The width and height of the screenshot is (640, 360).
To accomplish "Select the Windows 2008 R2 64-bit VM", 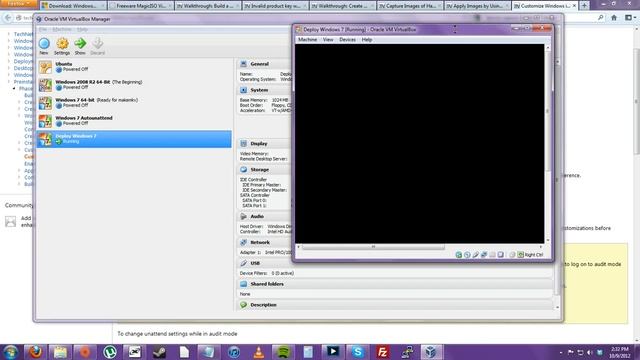I will [x=134, y=85].
